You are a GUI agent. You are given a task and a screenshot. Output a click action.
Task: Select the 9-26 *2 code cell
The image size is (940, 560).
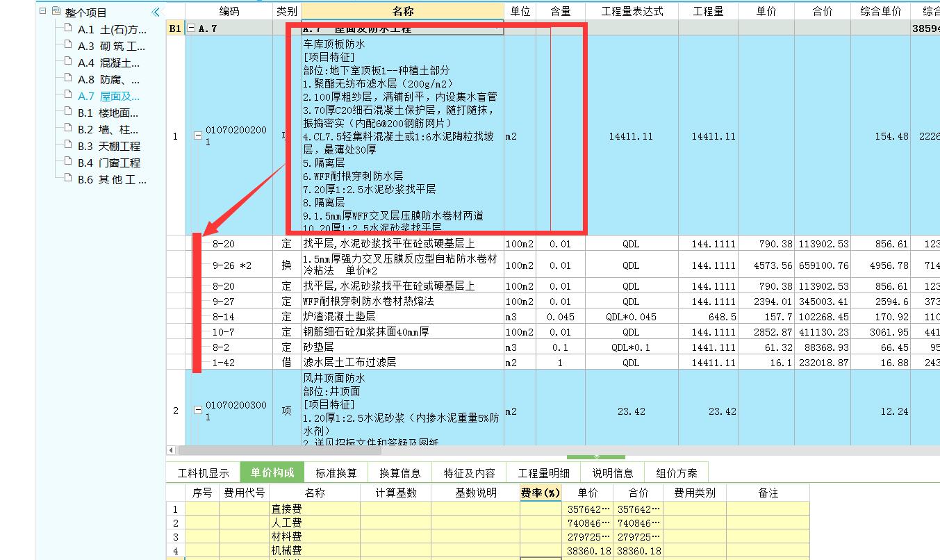229,265
